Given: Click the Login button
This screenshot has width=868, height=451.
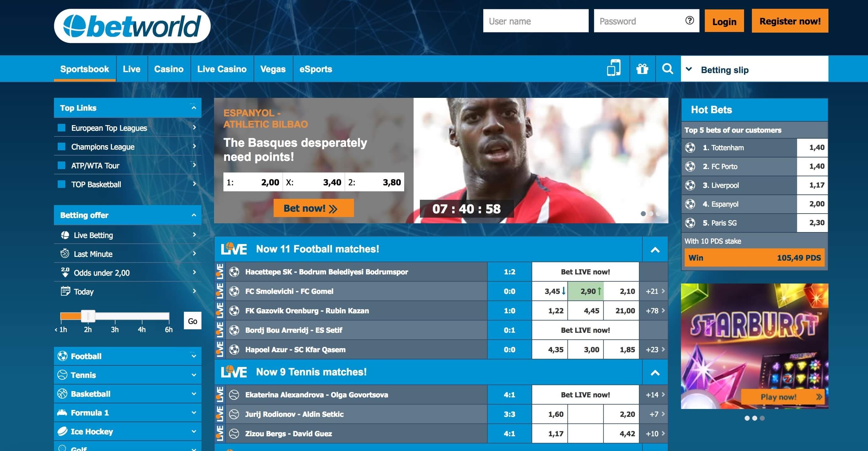Looking at the screenshot, I should click(x=724, y=21).
